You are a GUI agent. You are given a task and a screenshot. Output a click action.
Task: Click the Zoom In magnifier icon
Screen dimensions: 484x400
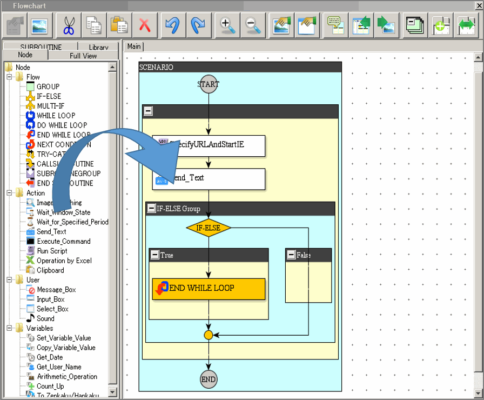pyautogui.click(x=227, y=25)
